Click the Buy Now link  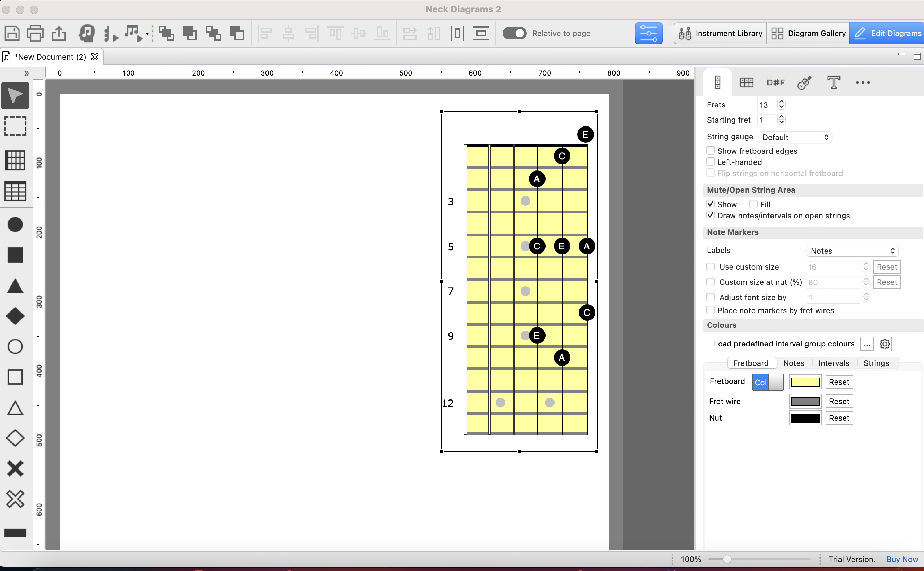tap(902, 559)
